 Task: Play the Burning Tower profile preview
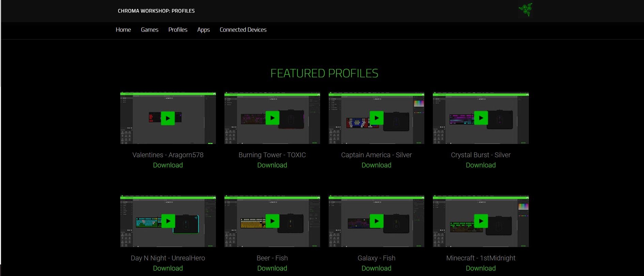272,118
